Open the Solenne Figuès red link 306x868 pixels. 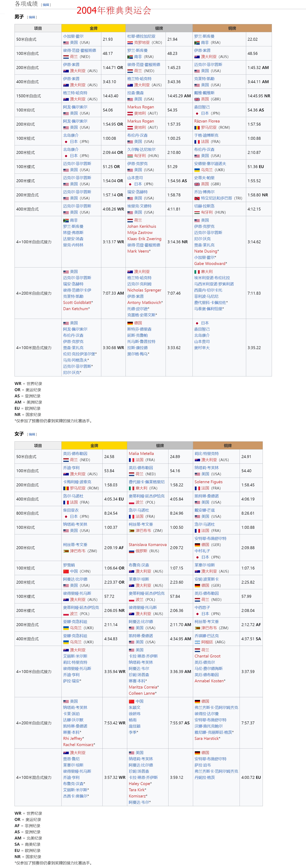click(x=208, y=482)
